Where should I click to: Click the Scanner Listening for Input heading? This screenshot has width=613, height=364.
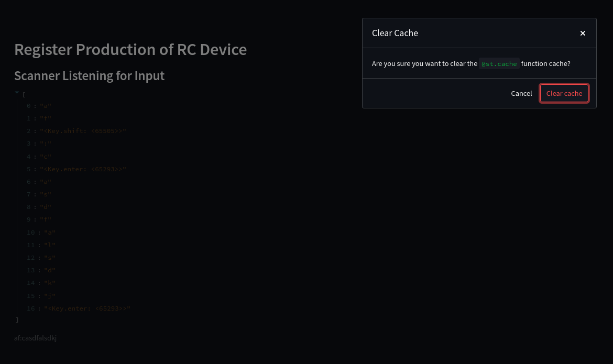[89, 75]
